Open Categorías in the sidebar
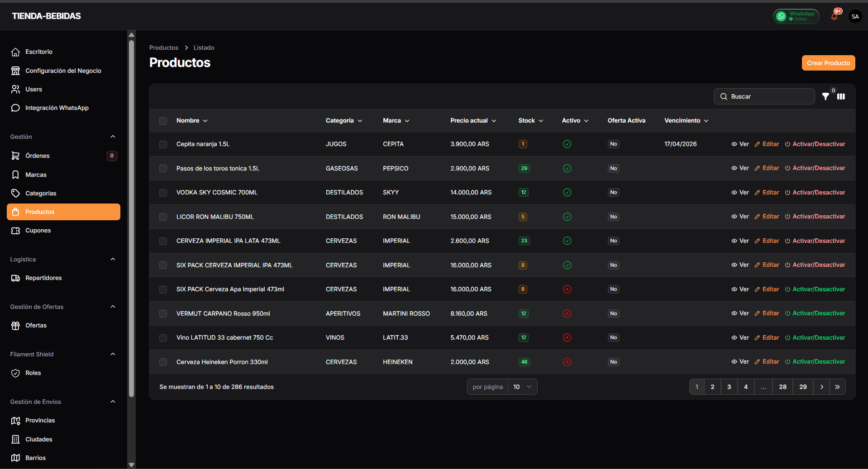The width and height of the screenshot is (868, 469). (41, 193)
